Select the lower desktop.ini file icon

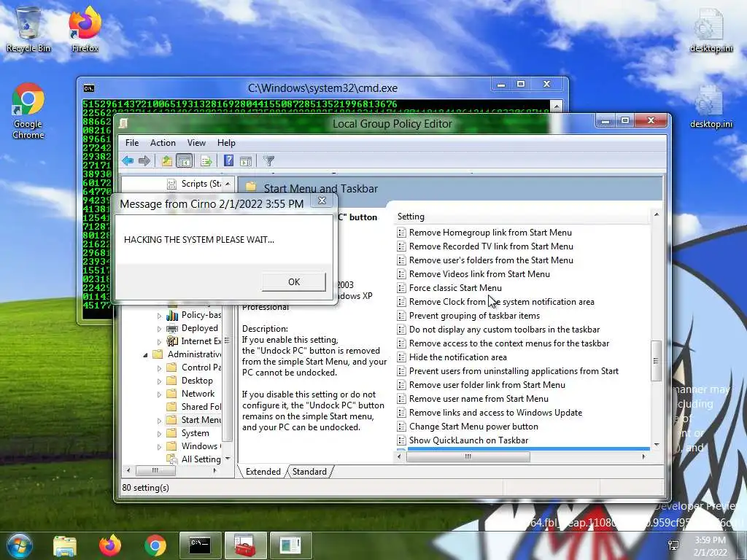711,106
